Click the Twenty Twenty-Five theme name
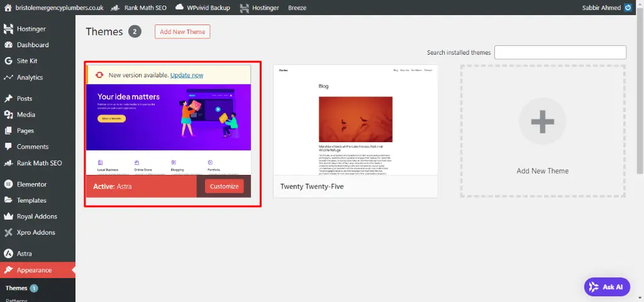 click(x=312, y=186)
